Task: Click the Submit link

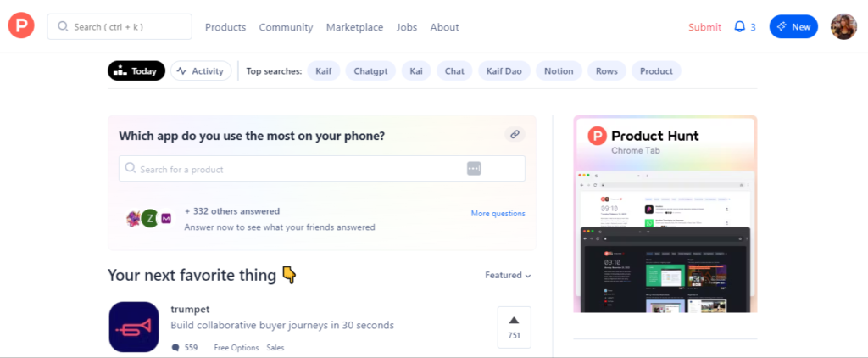Action: [704, 27]
